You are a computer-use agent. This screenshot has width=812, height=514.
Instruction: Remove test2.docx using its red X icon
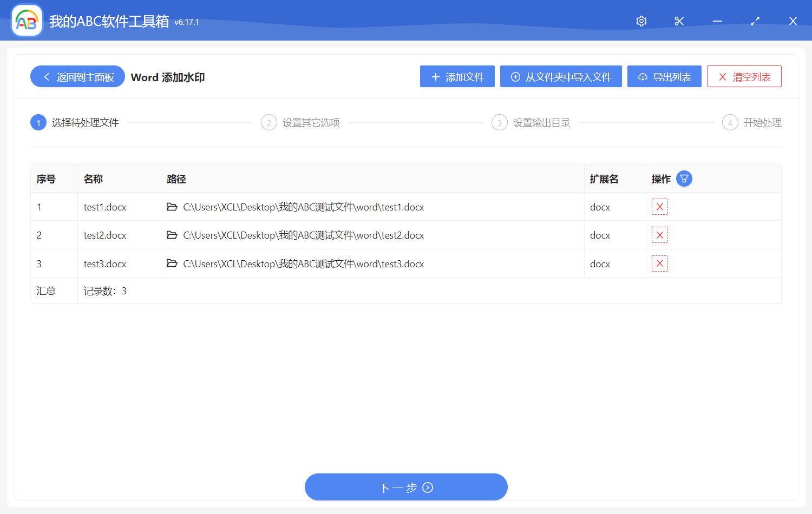click(x=660, y=235)
